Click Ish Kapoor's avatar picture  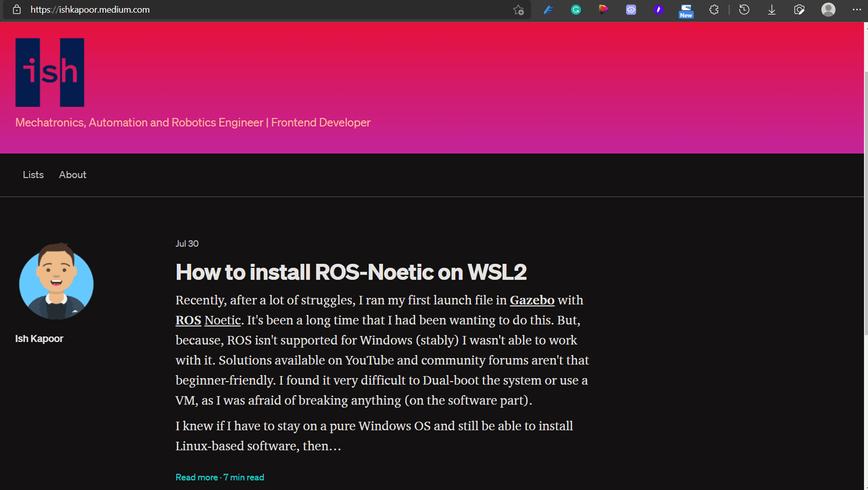pyautogui.click(x=56, y=281)
